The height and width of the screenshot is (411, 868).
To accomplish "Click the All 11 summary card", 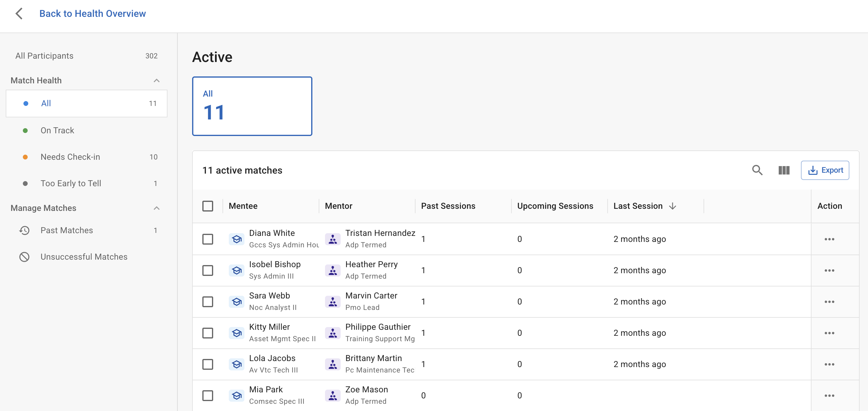I will click(252, 106).
